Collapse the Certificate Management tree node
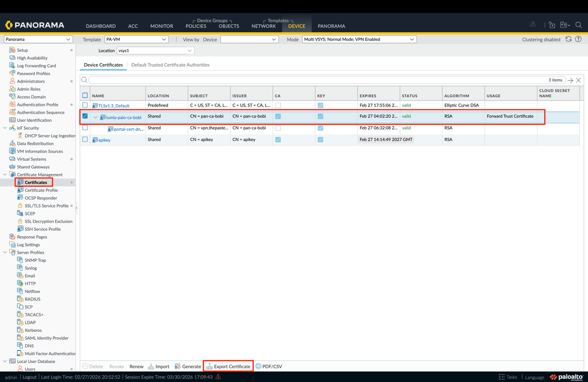This screenshot has width=588, height=382. [5, 174]
